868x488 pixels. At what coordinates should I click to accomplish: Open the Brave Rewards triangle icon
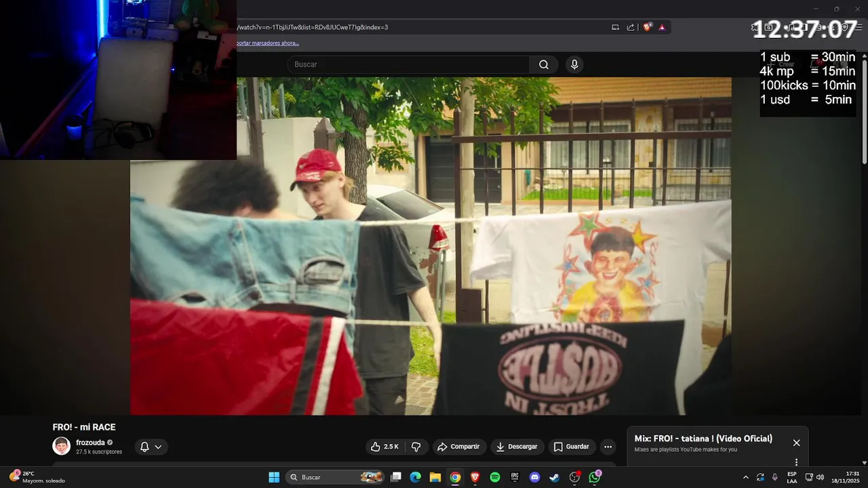click(662, 27)
